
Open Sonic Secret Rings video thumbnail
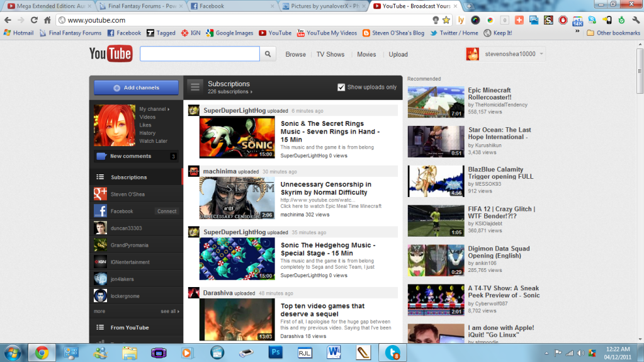pos(237,137)
